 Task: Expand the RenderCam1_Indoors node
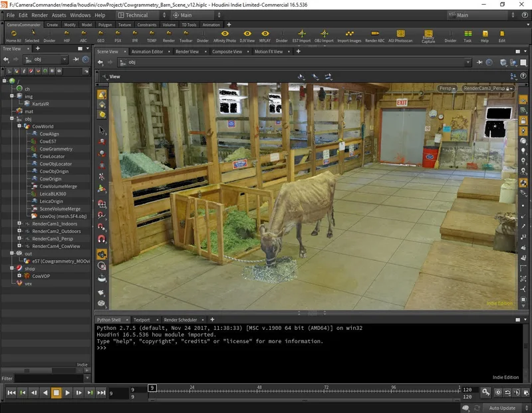(x=19, y=223)
